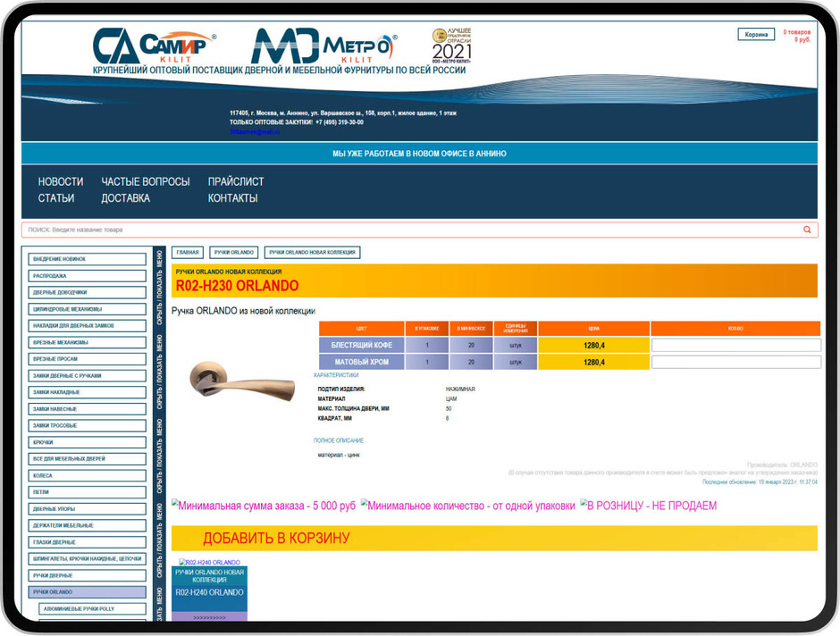Image resolution: width=840 pixels, height=636 pixels.
Task: Click the >>>>>>>>> button on R02-H240 card
Action: click(209, 617)
